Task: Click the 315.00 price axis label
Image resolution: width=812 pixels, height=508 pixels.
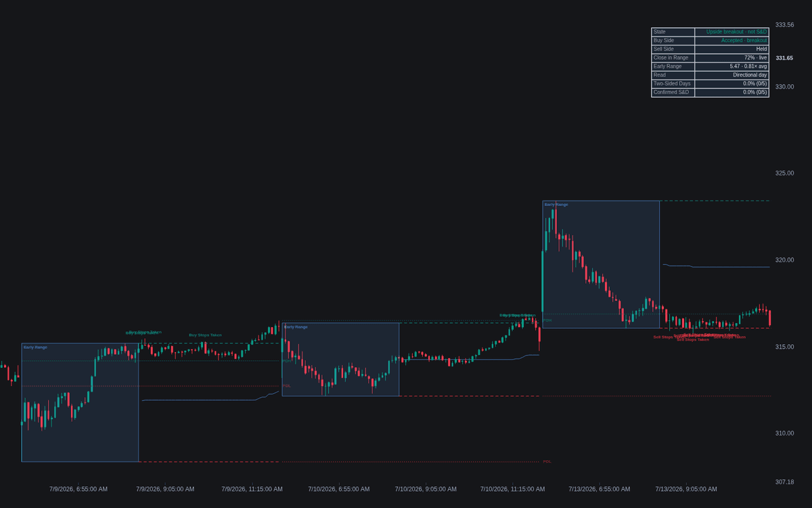Action: tap(784, 347)
